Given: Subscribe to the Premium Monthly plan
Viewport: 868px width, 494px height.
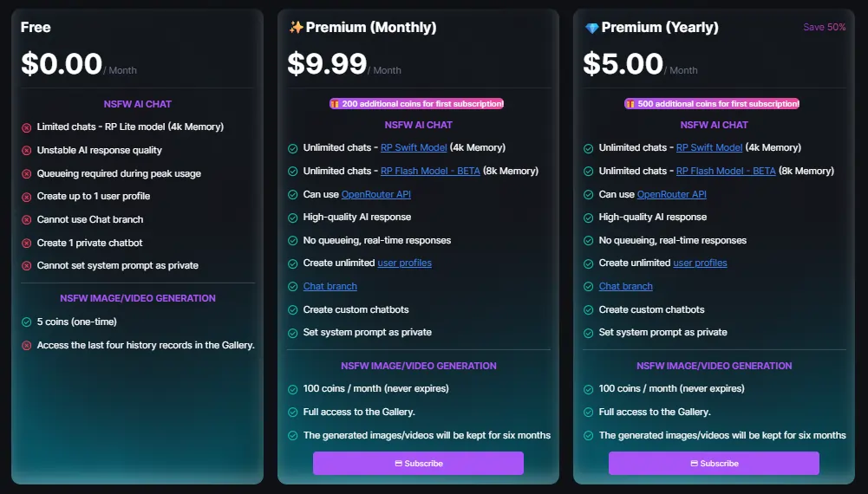Looking at the screenshot, I should click(418, 464).
